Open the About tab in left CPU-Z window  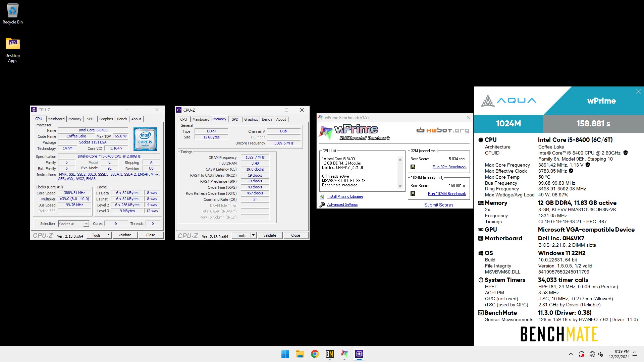136,119
